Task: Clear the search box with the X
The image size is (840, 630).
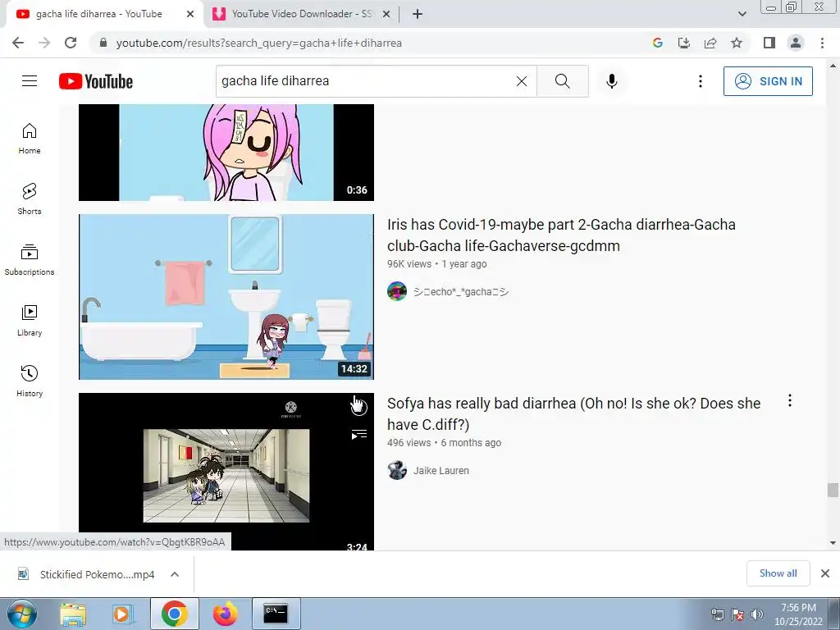Action: click(x=521, y=81)
